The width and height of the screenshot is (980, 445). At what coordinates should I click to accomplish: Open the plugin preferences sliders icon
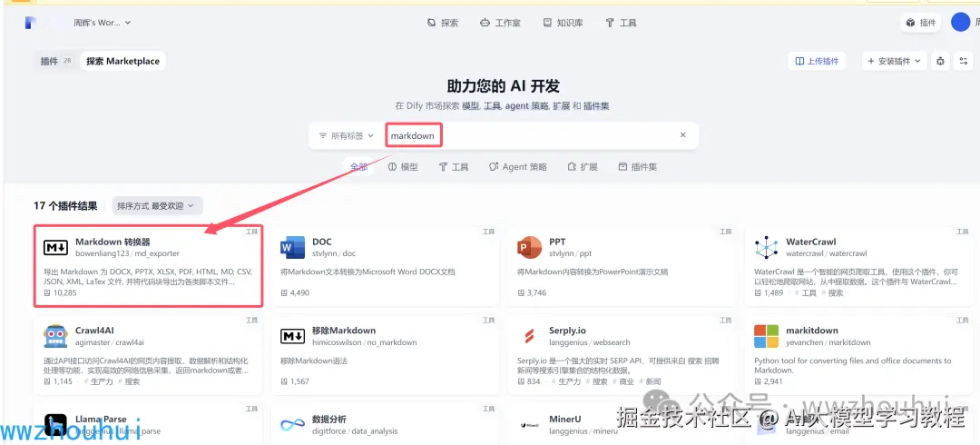coord(963,62)
